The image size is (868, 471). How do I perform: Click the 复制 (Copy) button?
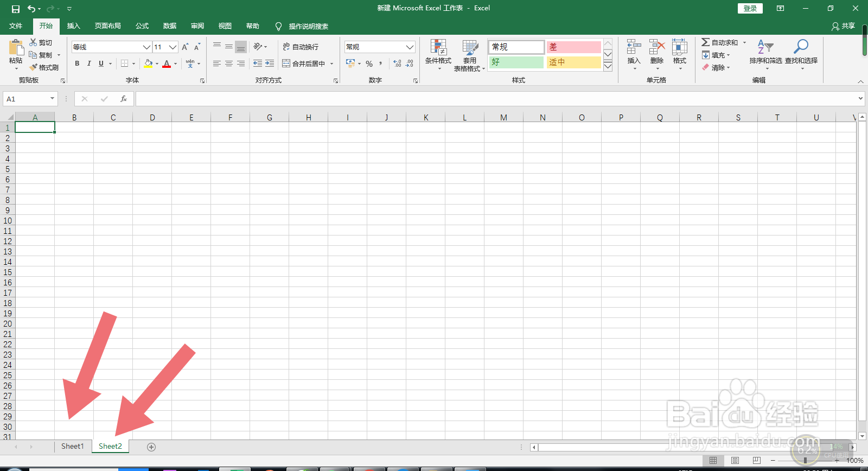pyautogui.click(x=41, y=55)
